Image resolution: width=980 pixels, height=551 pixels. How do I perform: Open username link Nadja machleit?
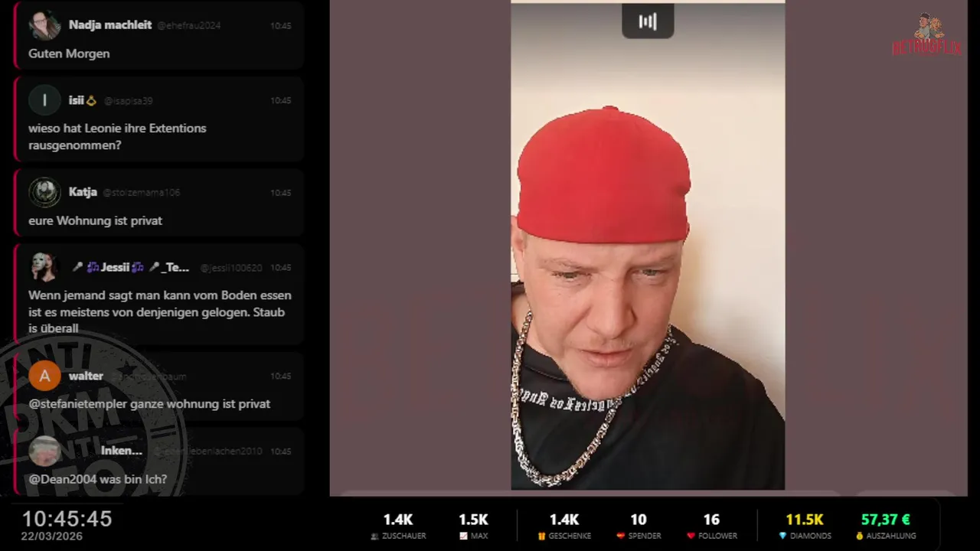click(x=110, y=25)
